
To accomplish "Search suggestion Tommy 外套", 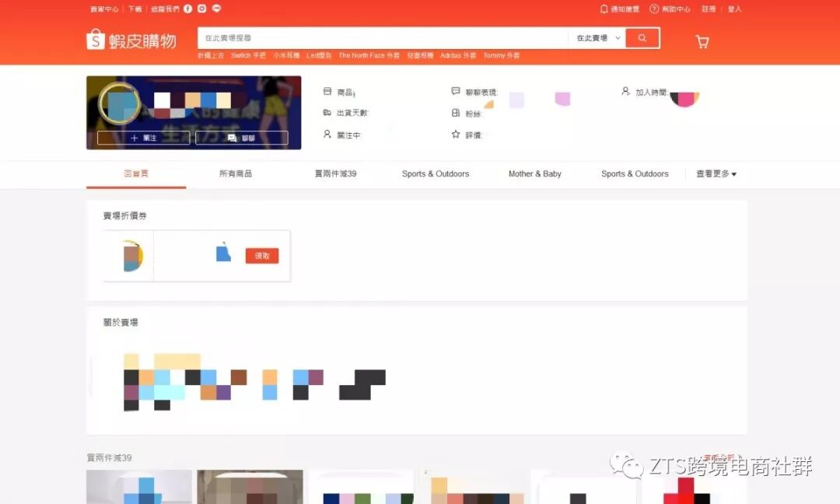I will [502, 55].
